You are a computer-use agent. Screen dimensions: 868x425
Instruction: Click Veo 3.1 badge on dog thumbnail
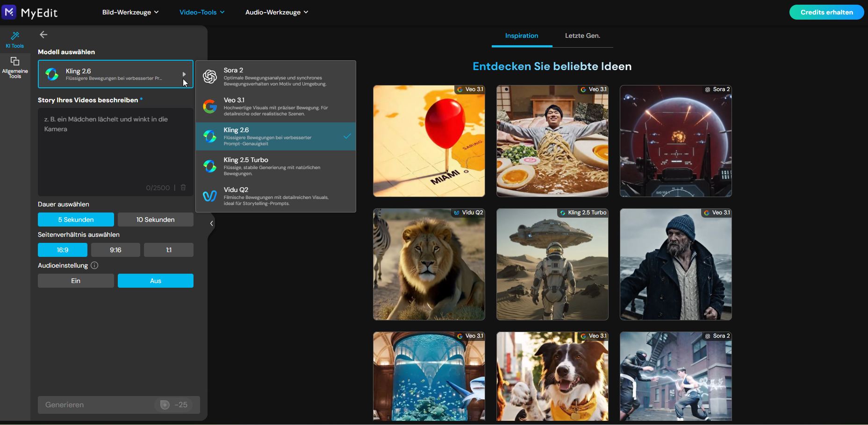pyautogui.click(x=593, y=336)
